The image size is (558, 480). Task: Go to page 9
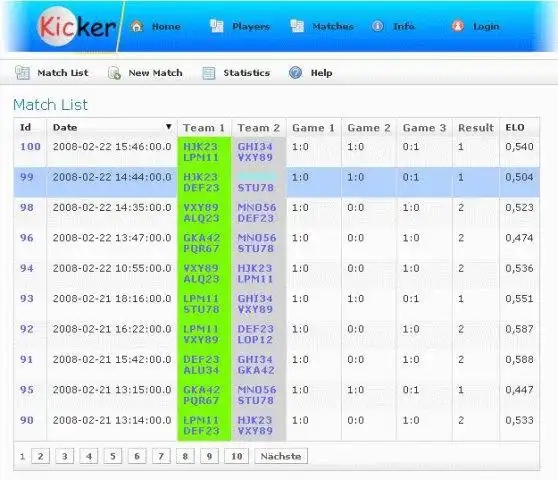(x=209, y=456)
